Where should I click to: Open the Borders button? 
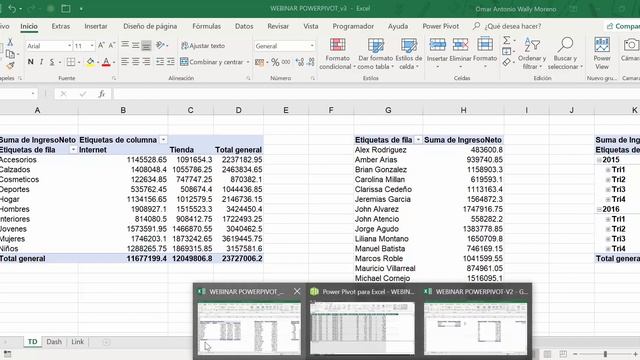tap(71, 62)
